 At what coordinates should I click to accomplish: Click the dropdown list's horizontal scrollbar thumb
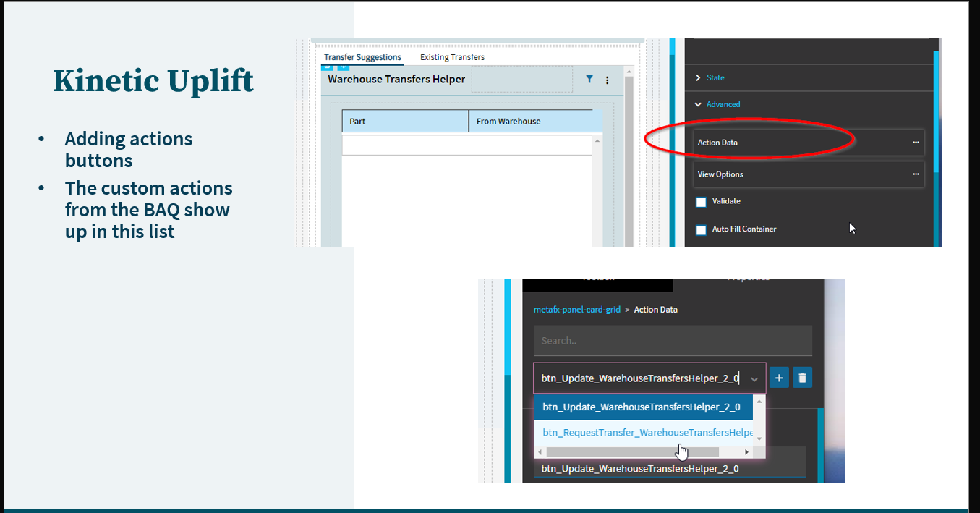633,452
